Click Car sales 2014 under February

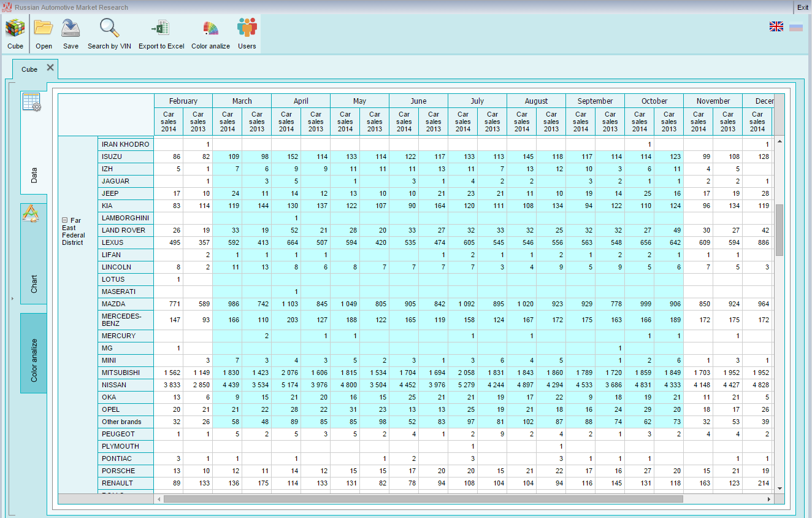click(169, 122)
